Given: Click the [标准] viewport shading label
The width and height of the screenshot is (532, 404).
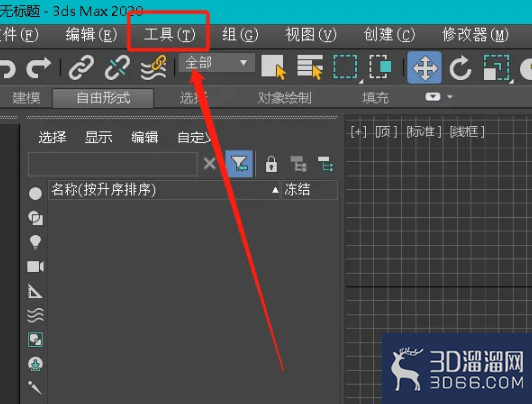Looking at the screenshot, I should (x=424, y=132).
